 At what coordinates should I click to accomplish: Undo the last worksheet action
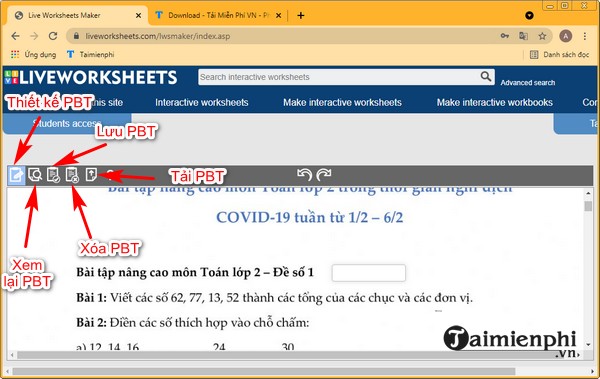tap(305, 175)
